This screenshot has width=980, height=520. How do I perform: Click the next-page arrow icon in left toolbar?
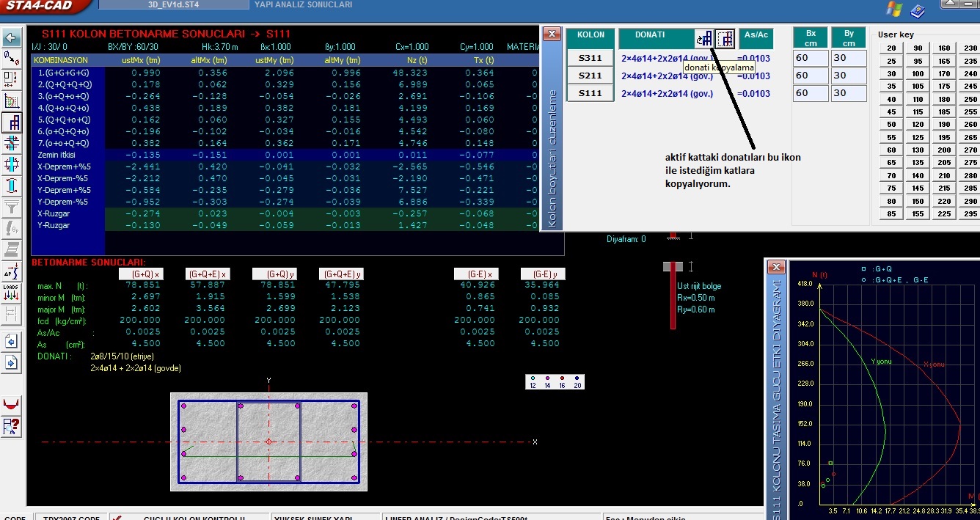pyautogui.click(x=12, y=362)
